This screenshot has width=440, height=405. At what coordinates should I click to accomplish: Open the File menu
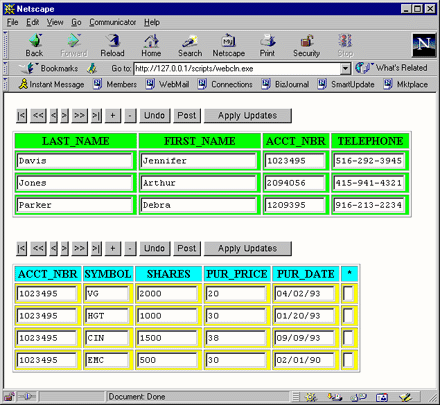point(12,22)
